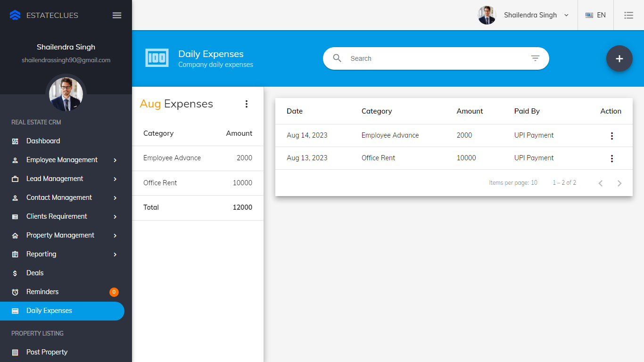Viewport: 644px width, 362px height.
Task: Click the plus button to add expense
Action: pos(619,58)
